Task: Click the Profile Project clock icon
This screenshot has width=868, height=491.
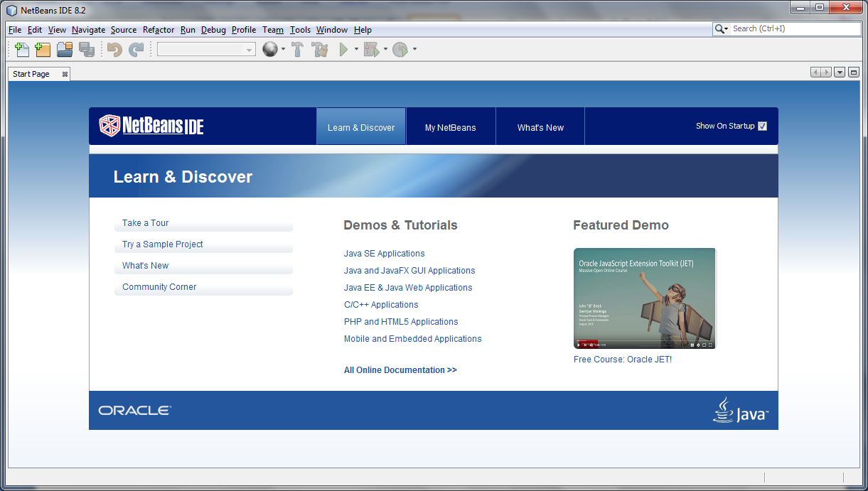Action: 400,50
